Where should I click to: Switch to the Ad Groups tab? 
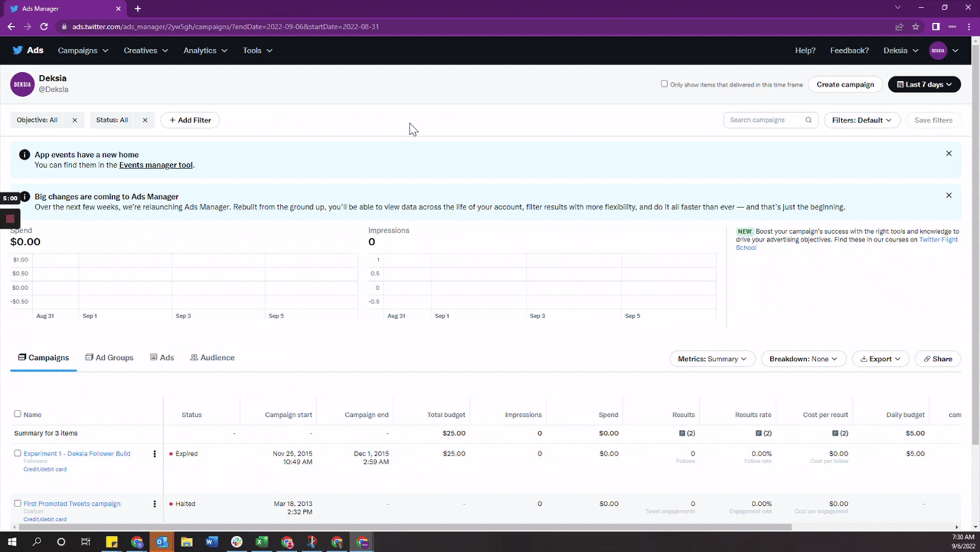tap(109, 358)
